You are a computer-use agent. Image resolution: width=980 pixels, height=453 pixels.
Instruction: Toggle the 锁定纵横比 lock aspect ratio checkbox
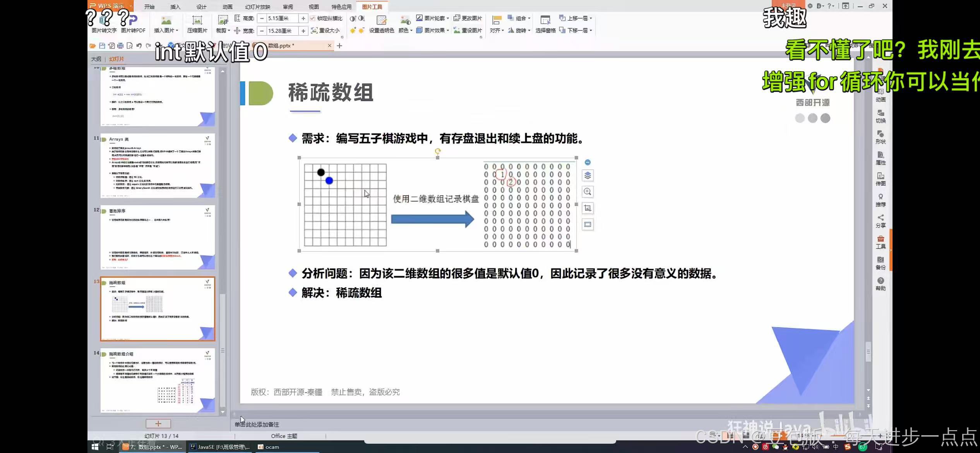[313, 18]
